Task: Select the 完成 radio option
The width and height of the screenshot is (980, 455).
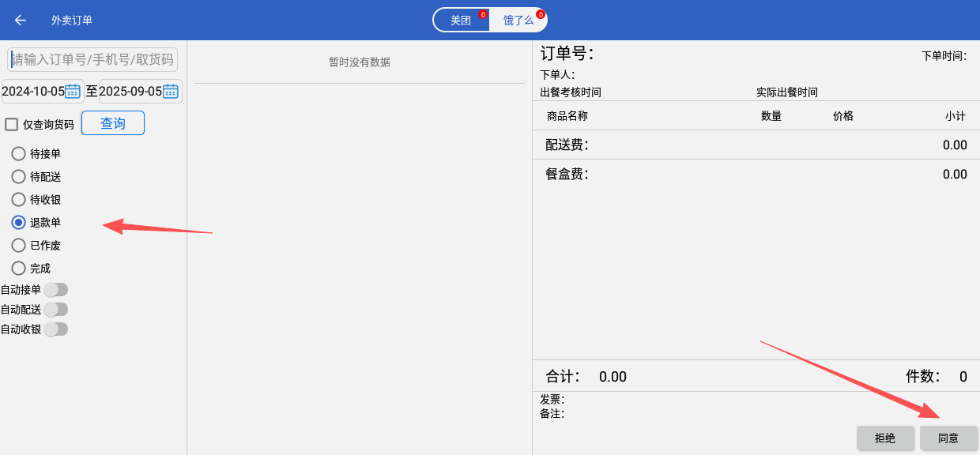Action: [x=19, y=268]
